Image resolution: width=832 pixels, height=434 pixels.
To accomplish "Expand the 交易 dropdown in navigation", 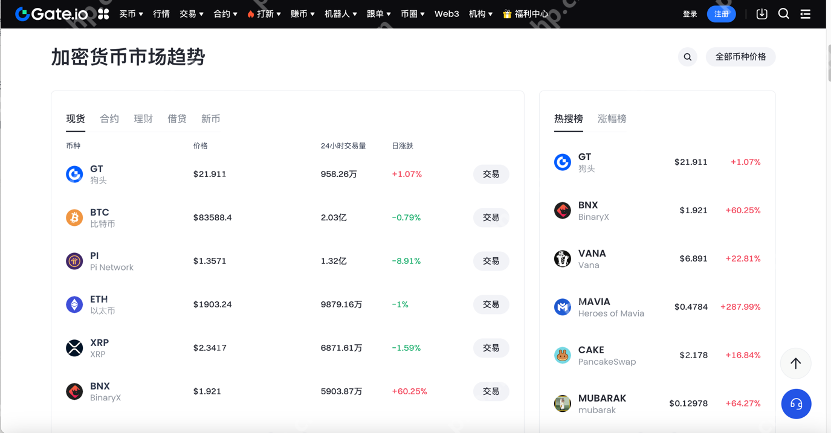I will [191, 14].
